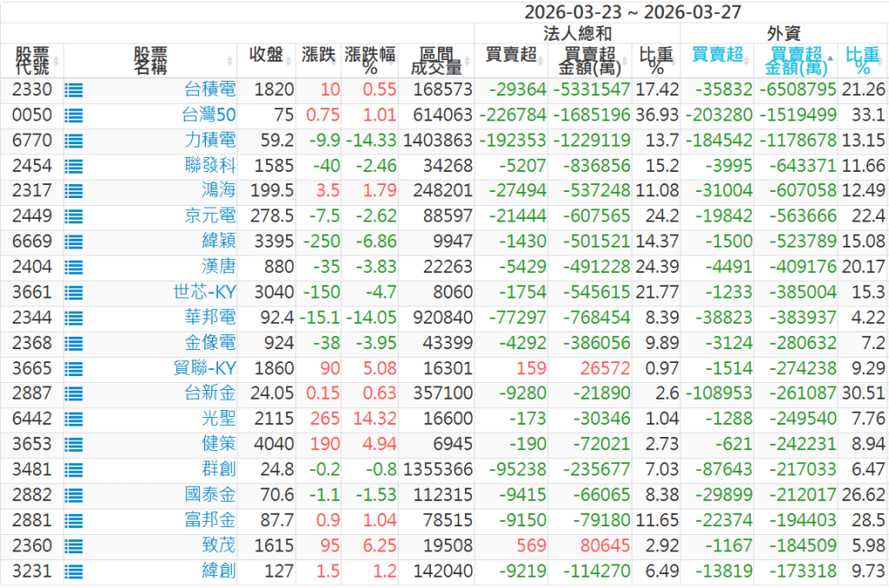Open the list icon in 光聖 row

click(74, 420)
